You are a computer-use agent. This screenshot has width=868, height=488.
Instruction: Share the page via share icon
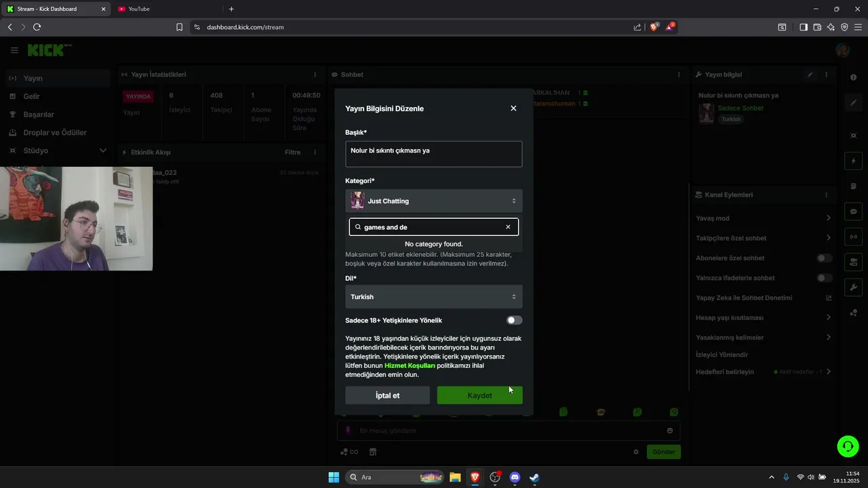(x=637, y=27)
